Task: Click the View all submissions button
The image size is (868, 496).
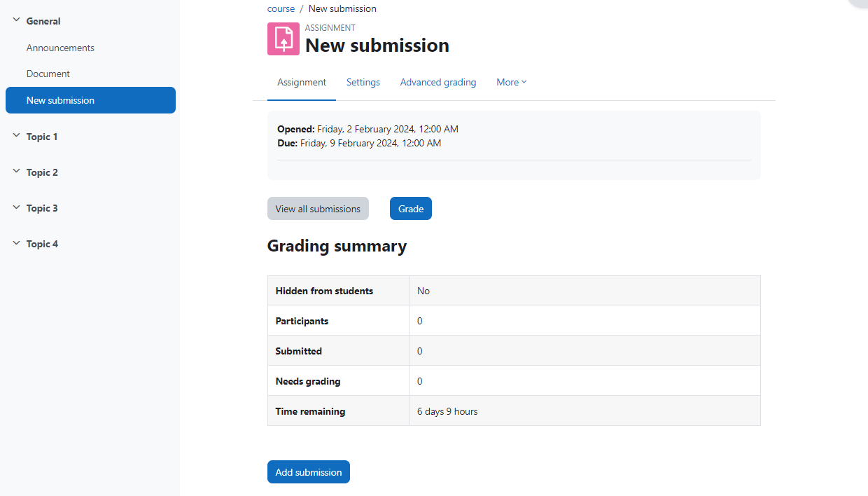Action: pyautogui.click(x=318, y=208)
